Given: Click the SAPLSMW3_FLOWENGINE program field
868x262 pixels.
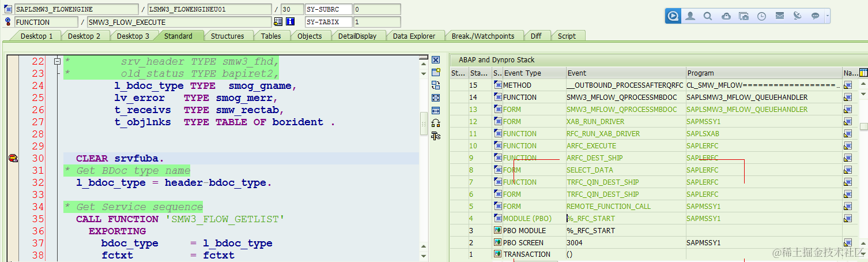Looking at the screenshot, I should (x=76, y=9).
